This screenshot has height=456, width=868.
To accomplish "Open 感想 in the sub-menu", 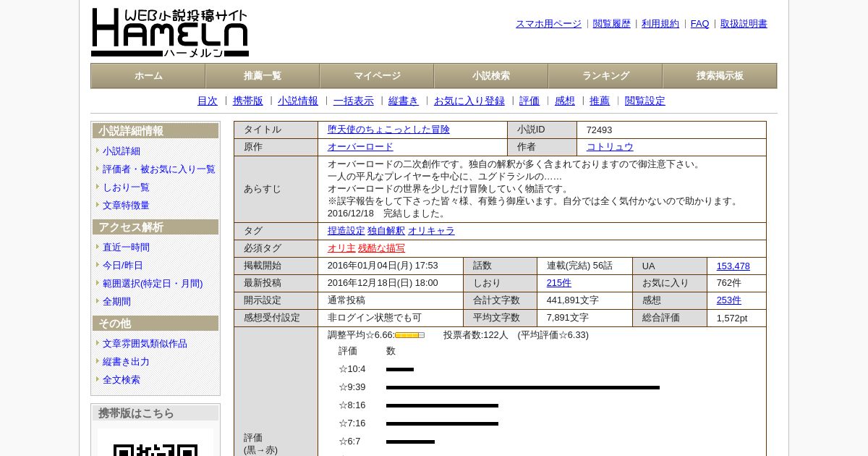I will click(x=565, y=101).
